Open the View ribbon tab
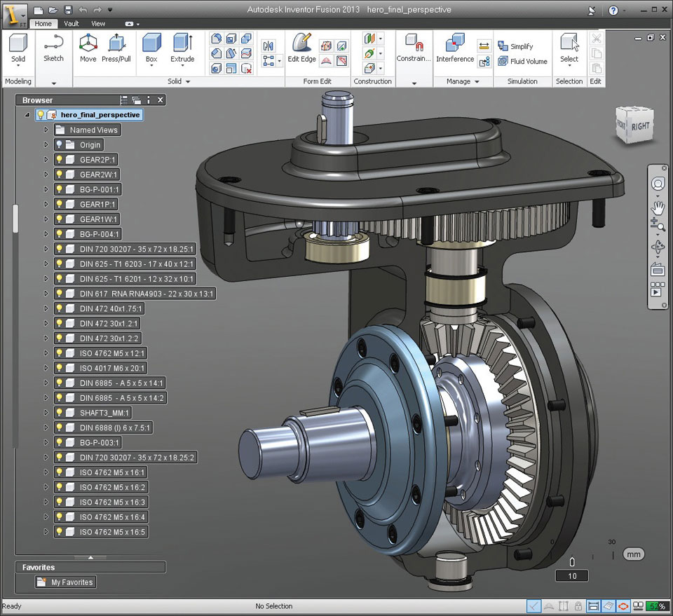Screen dimensions: 673x616 [x=98, y=23]
